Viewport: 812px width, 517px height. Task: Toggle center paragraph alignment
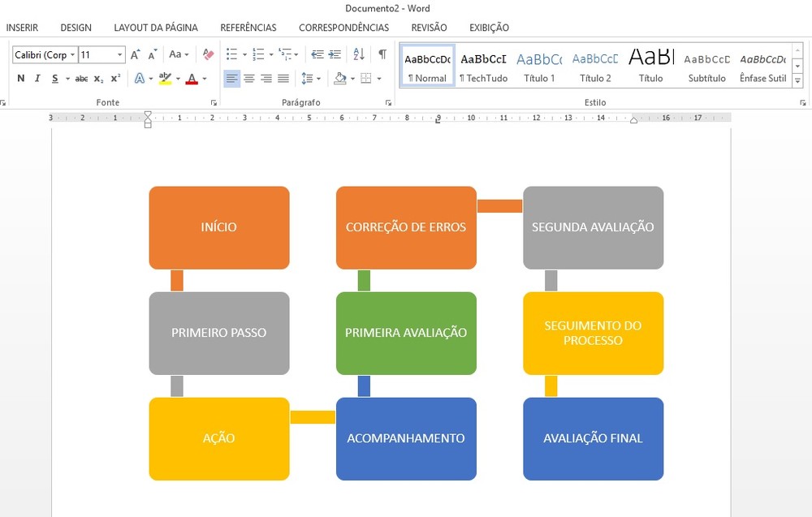[x=250, y=79]
